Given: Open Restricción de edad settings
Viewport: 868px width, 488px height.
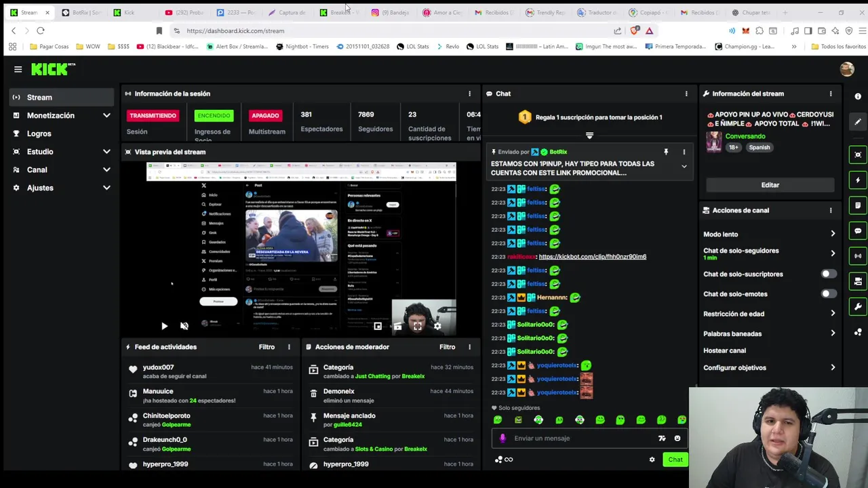Looking at the screenshot, I should (770, 314).
